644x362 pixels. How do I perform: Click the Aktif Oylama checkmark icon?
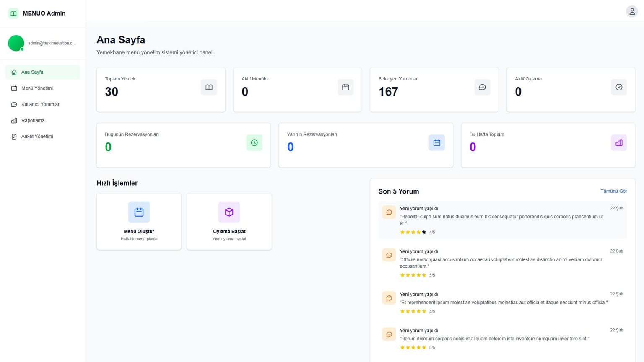tap(619, 87)
